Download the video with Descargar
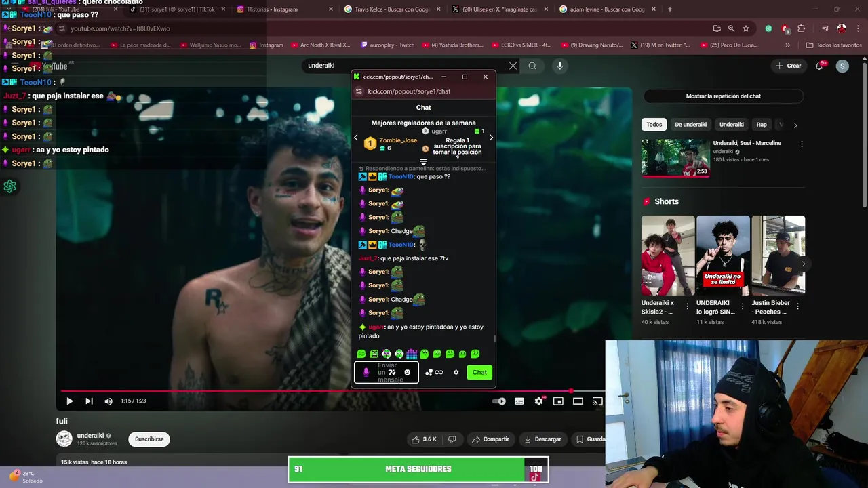This screenshot has height=488, width=868. (x=543, y=439)
